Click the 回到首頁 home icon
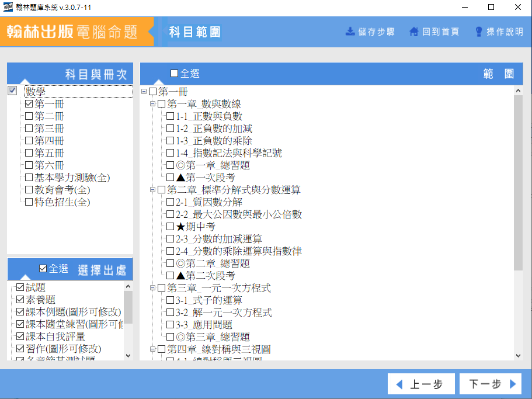532x399 pixels. click(414, 32)
